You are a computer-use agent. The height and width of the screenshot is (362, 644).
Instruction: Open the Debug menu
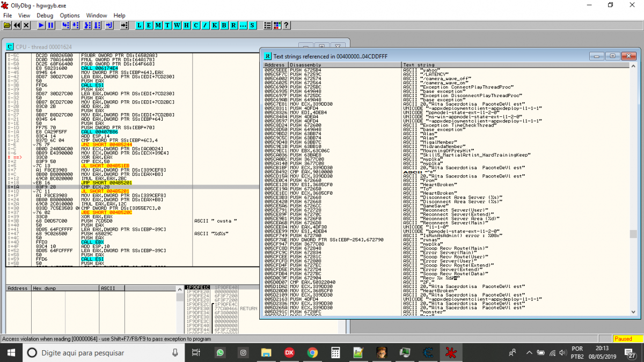(x=45, y=16)
